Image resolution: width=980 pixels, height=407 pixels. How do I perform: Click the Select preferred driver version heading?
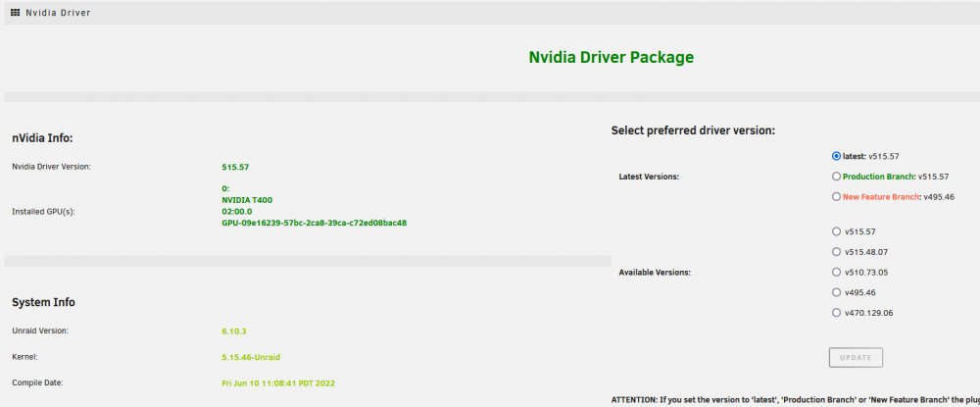tap(693, 130)
